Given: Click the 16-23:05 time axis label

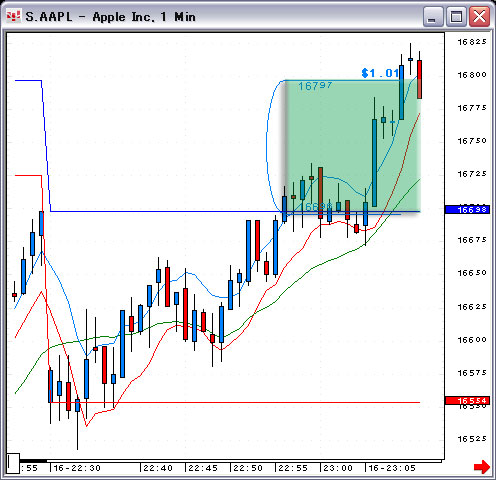Looking at the screenshot, I should click(x=392, y=468).
